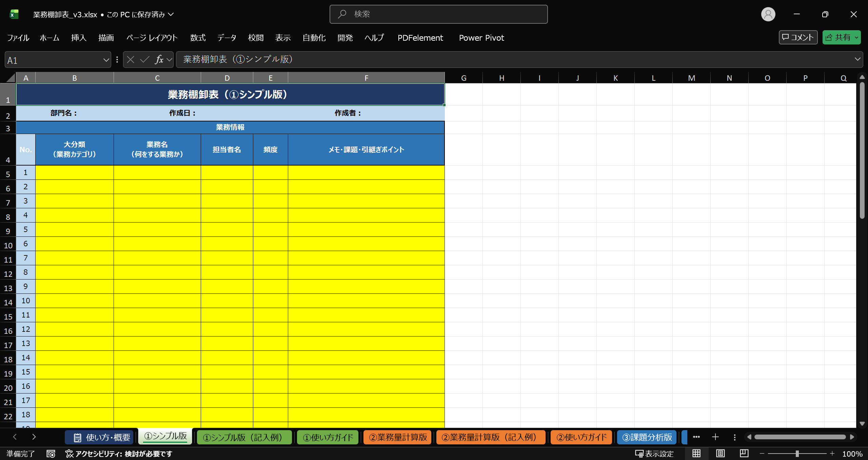
Task: Switch to Normal view mode
Action: [x=696, y=454]
